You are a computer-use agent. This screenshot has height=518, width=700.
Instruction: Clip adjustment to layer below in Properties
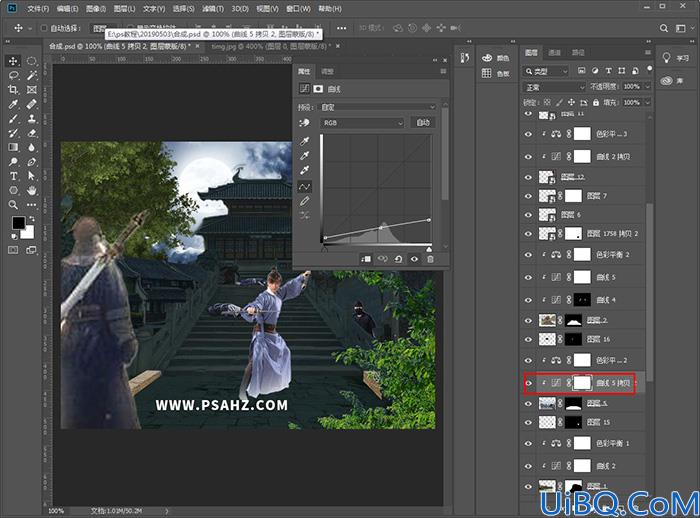pos(366,259)
